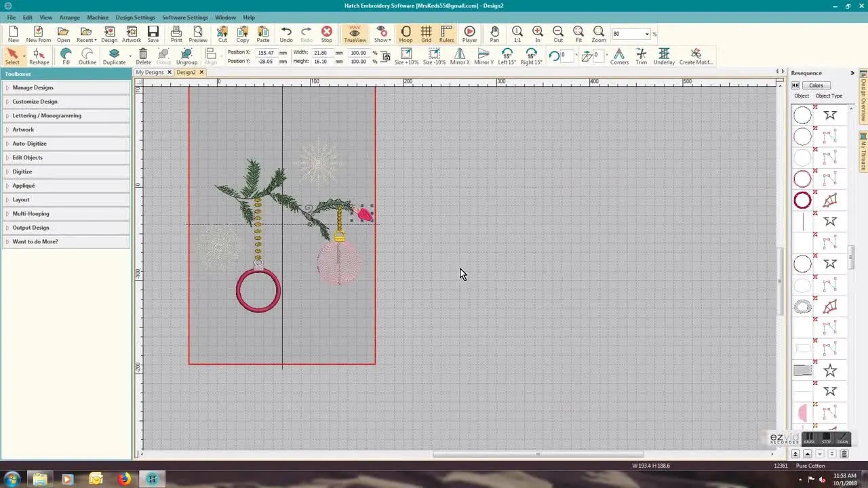
Task: Zoom In on the design
Action: pos(538,35)
